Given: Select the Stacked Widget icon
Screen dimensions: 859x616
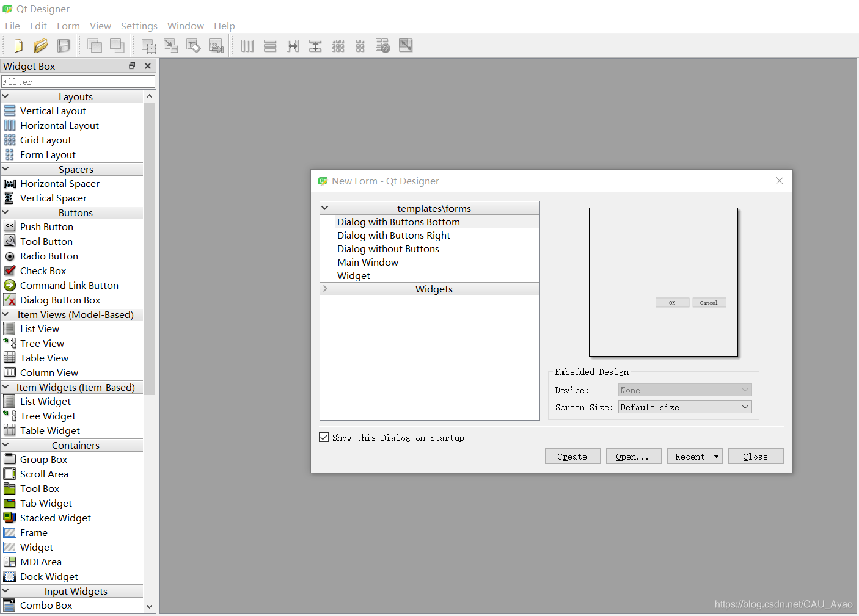Looking at the screenshot, I should [x=10, y=518].
